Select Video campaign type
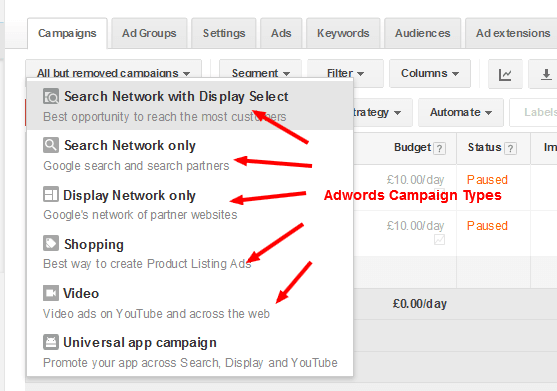Screen dimensions: 557x391 pos(190,303)
